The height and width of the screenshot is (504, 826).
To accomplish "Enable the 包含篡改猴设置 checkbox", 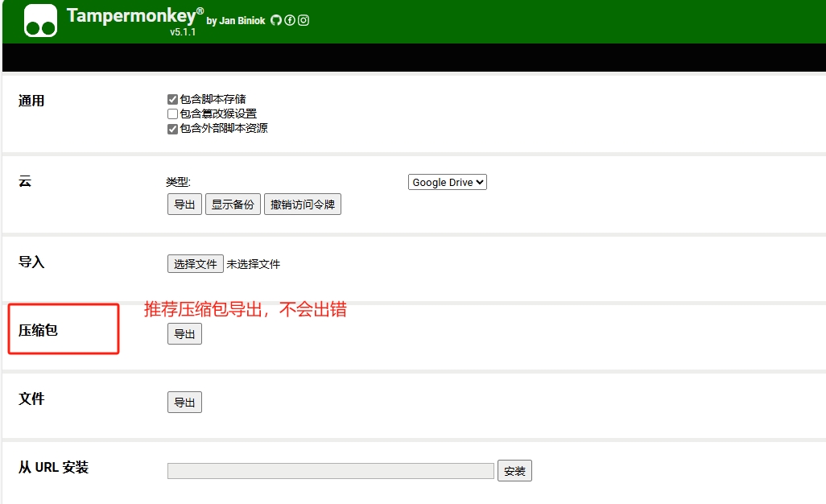I will pyautogui.click(x=171, y=114).
